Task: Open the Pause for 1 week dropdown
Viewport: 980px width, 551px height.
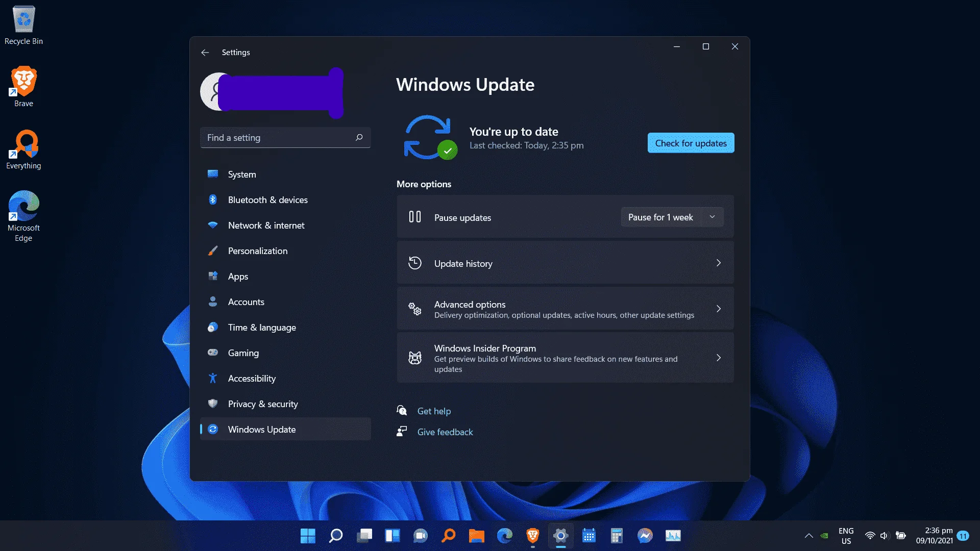Action: tap(672, 217)
